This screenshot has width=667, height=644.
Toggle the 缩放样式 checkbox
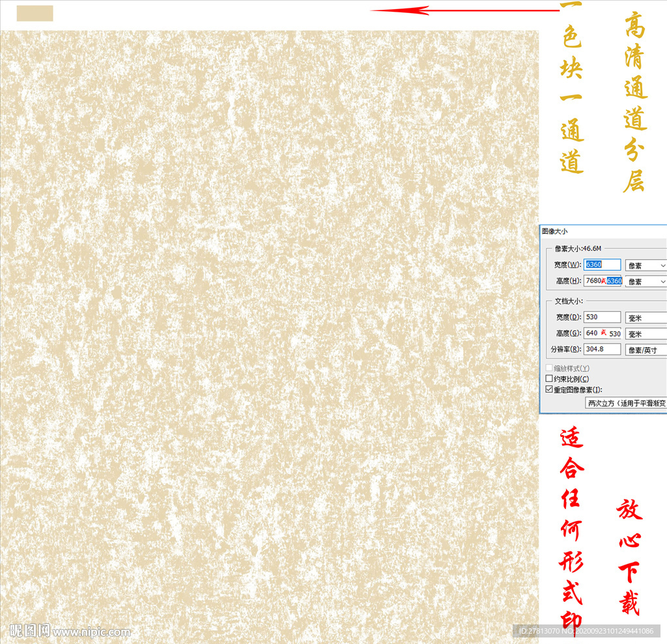[549, 368]
